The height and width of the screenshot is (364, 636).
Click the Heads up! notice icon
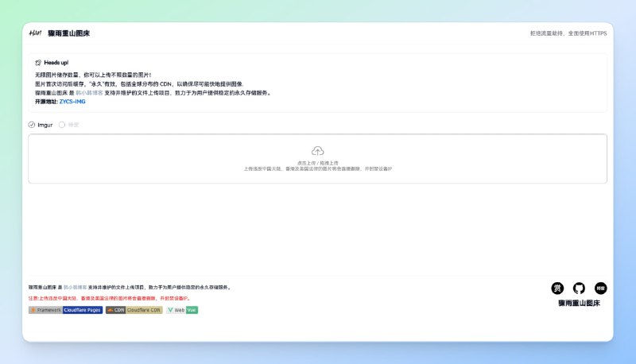pyautogui.click(x=38, y=63)
